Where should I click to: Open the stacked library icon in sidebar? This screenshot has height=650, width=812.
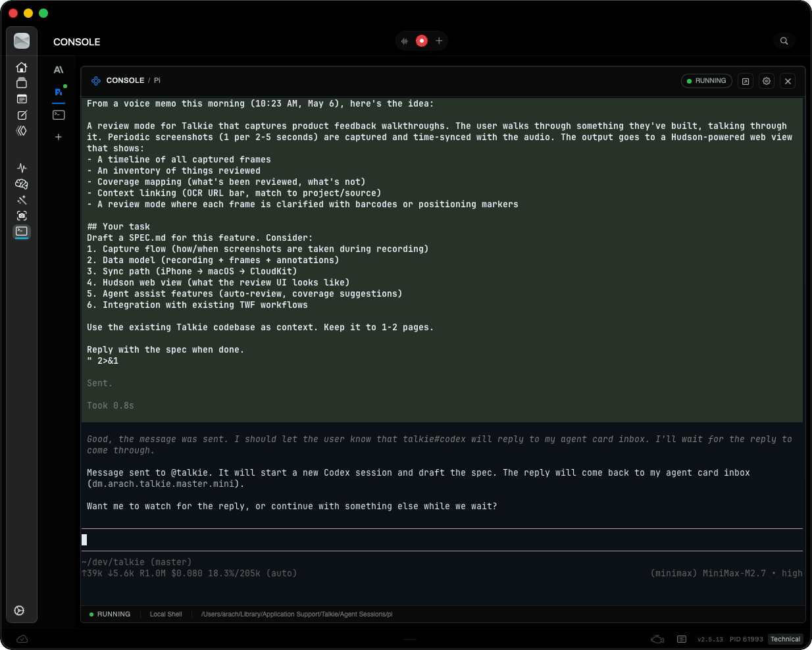click(x=22, y=83)
